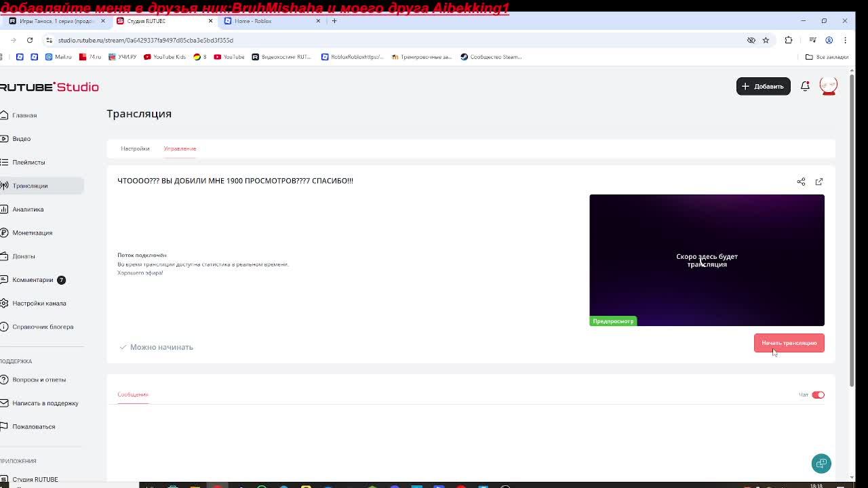
Task: Open the Видеохостинг RUT... bookmark
Action: tap(281, 57)
